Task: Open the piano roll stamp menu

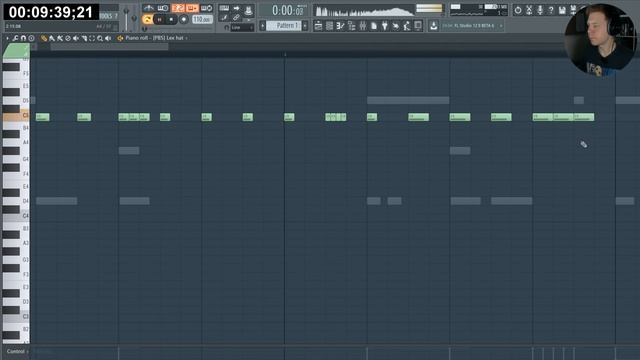Action: tap(31, 38)
